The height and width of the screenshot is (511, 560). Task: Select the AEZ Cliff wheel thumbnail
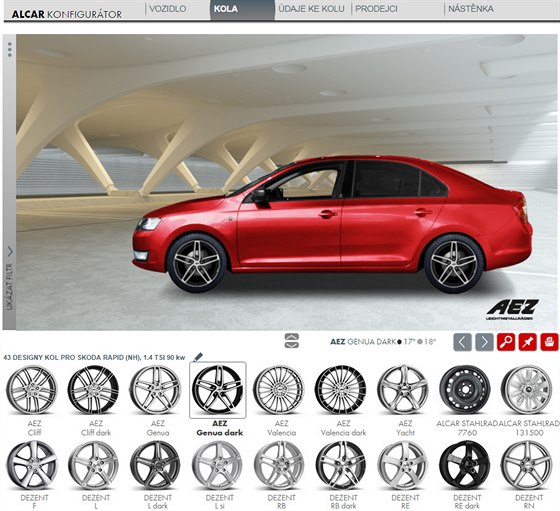32,390
